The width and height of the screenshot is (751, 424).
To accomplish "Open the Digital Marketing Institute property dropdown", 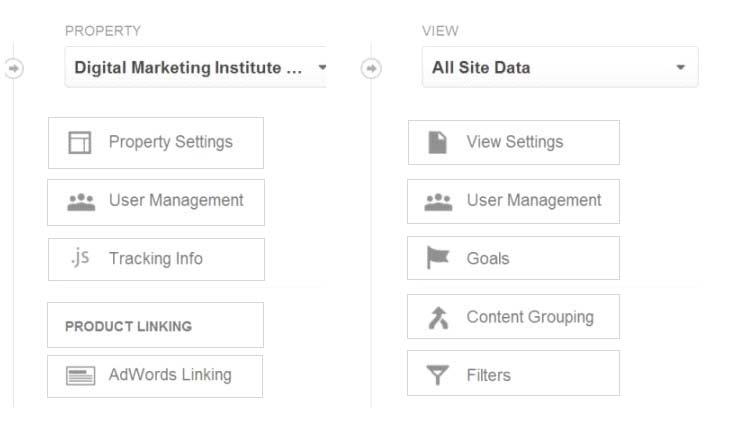I will click(196, 67).
